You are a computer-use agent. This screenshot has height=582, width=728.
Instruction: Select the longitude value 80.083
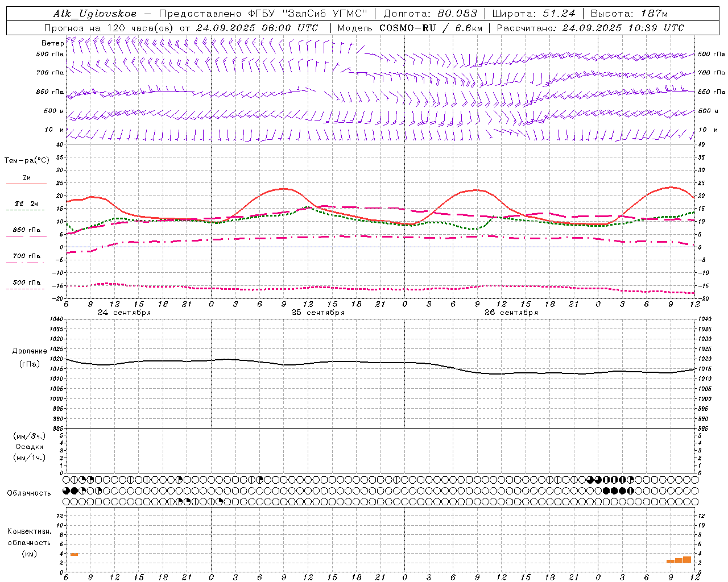457,14
